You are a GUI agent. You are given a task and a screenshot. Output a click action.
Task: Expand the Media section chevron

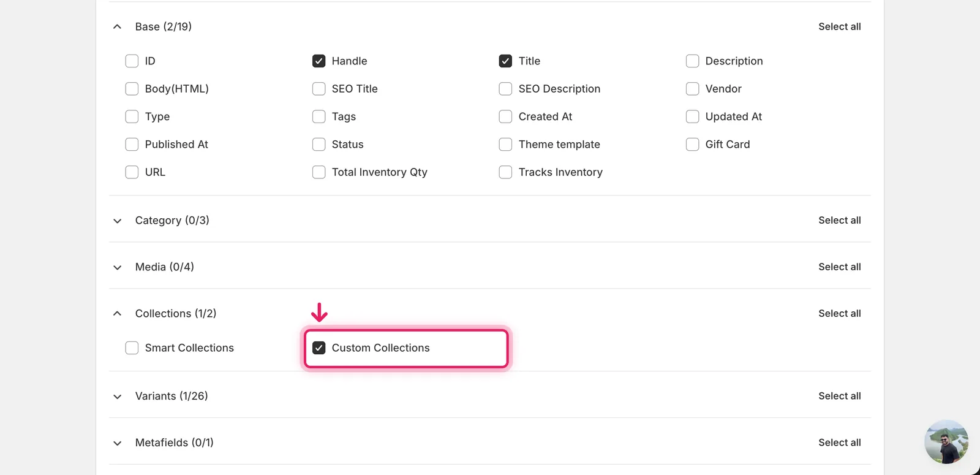(x=118, y=267)
